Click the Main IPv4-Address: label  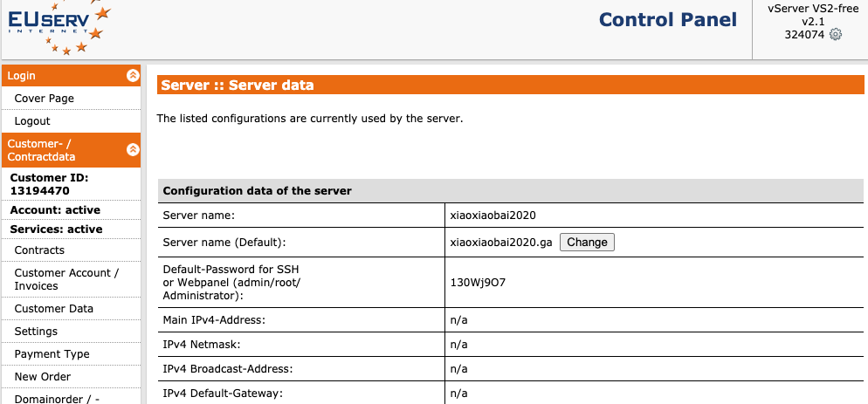pos(214,320)
